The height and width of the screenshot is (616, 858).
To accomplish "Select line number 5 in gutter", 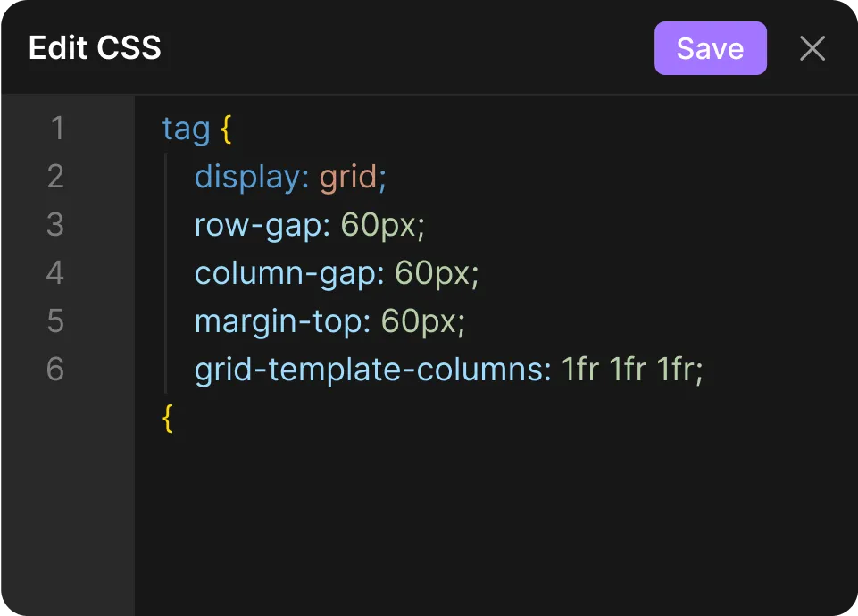I will coord(55,321).
